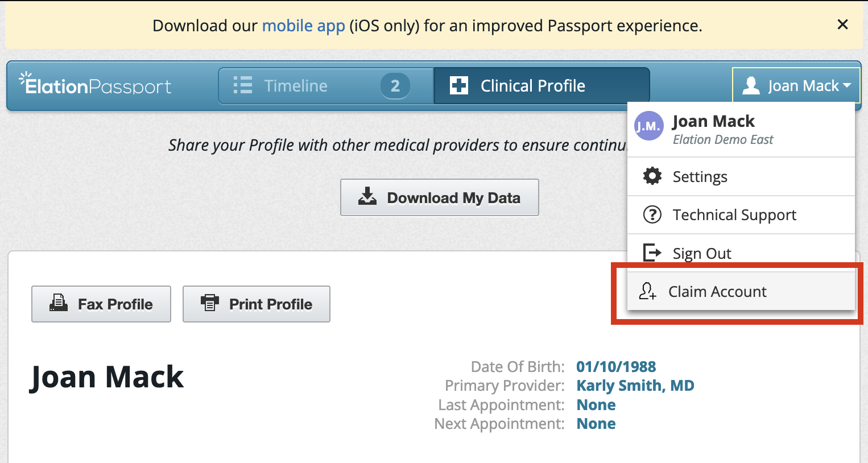Click the Clinical Profile cross icon
868x463 pixels.
[458, 85]
